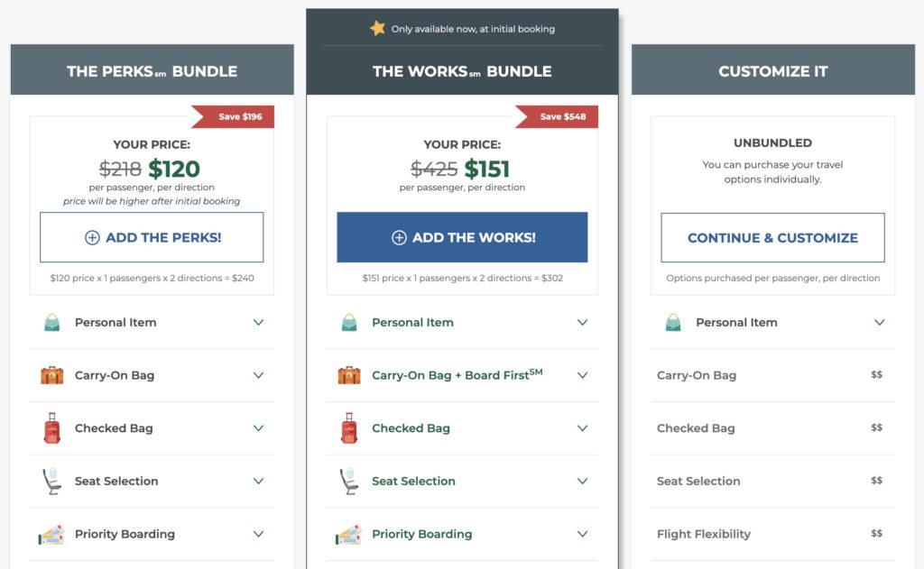This screenshot has height=569, width=924.
Task: Click the $$ price next to Flight Flexibility
Action: click(876, 534)
